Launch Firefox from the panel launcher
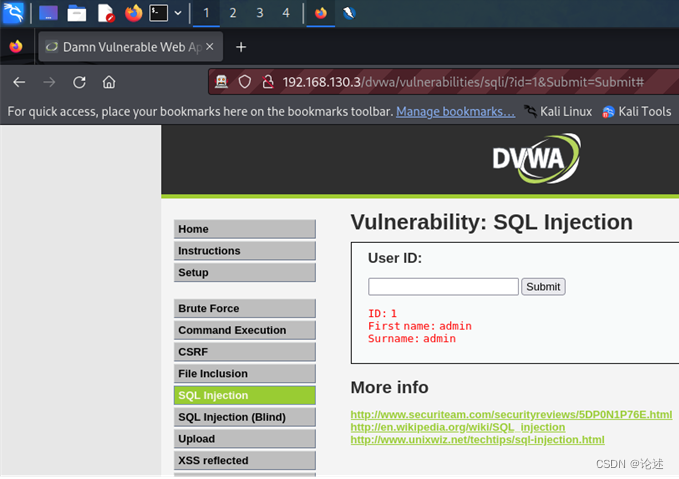 click(x=133, y=13)
